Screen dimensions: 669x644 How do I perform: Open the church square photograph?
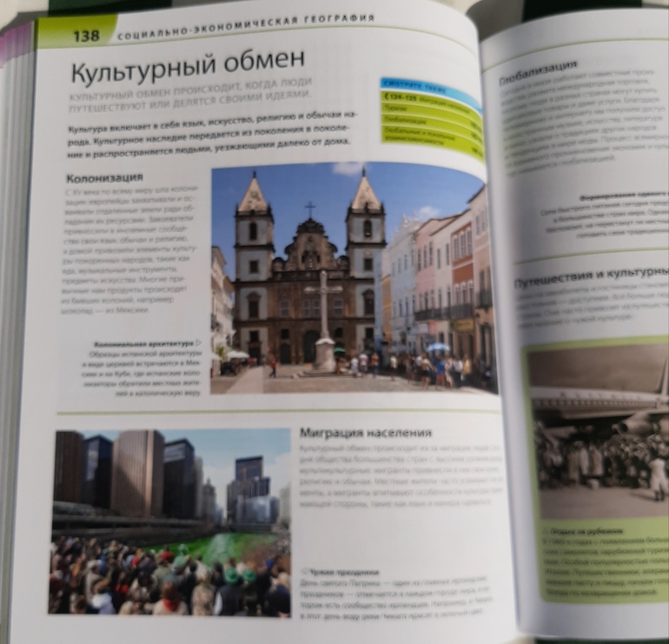[352, 278]
